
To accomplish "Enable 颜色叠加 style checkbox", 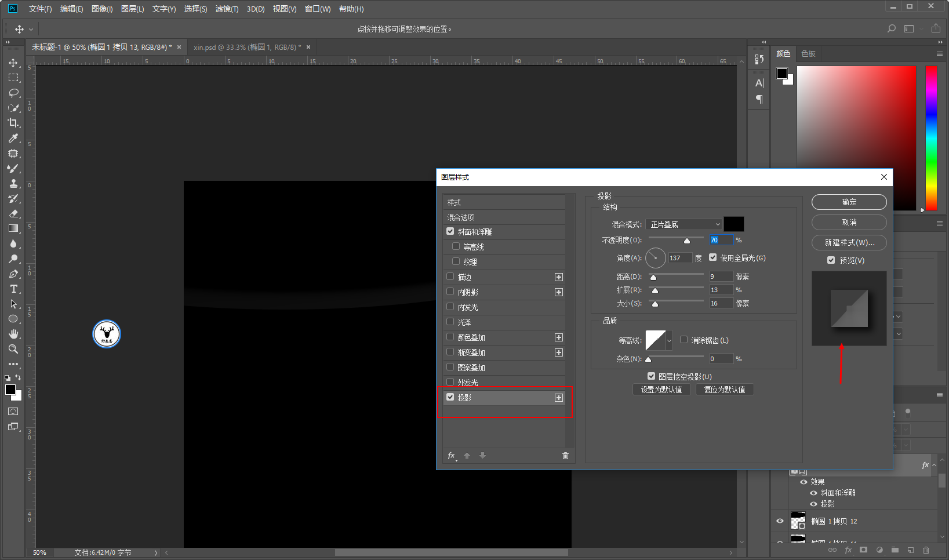I will [x=450, y=337].
